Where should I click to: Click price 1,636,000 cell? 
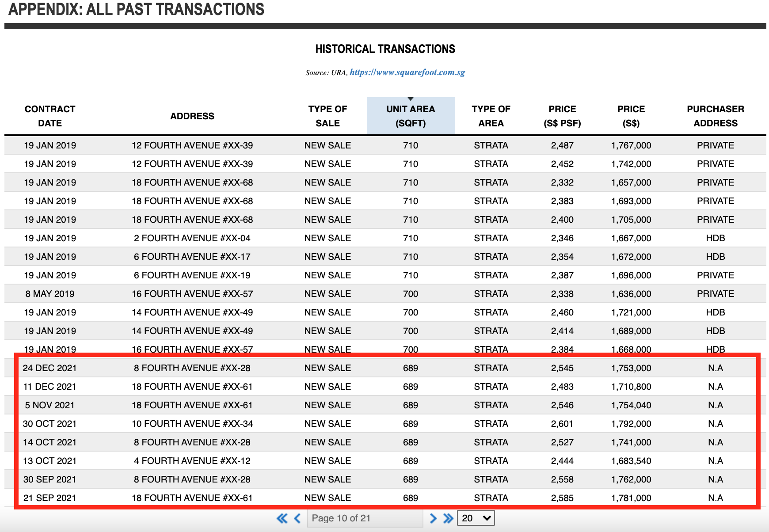pyautogui.click(x=631, y=294)
